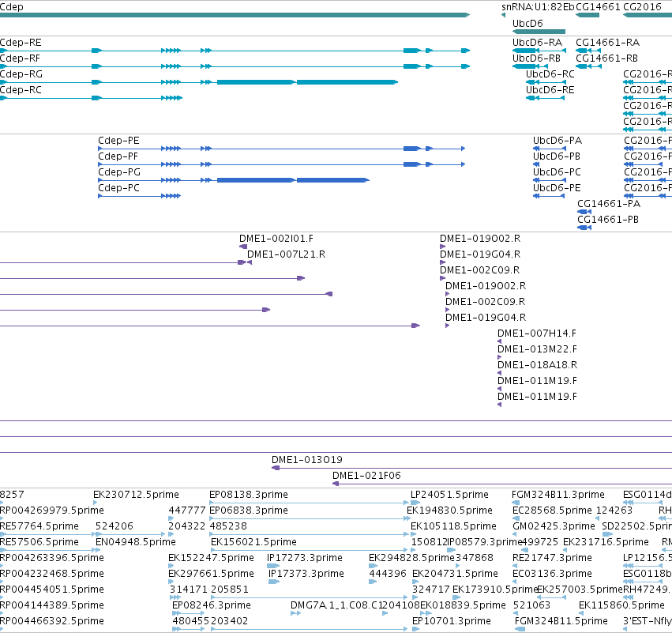Click the BAC clone DME1-013O19
This screenshot has height=633, width=672.
[x=307, y=460]
